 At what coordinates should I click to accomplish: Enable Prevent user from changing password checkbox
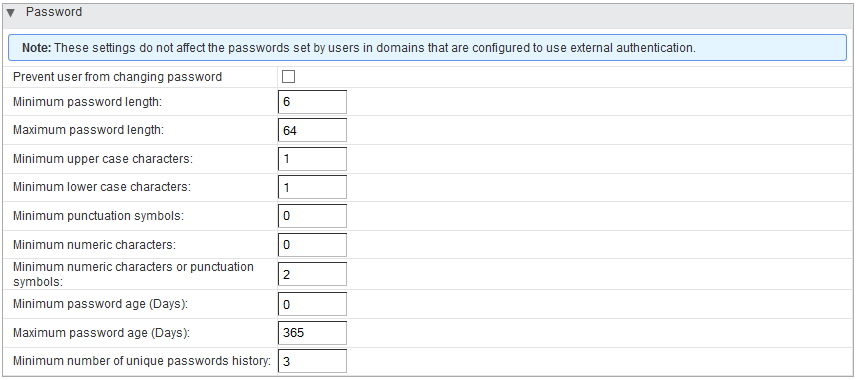(288, 77)
